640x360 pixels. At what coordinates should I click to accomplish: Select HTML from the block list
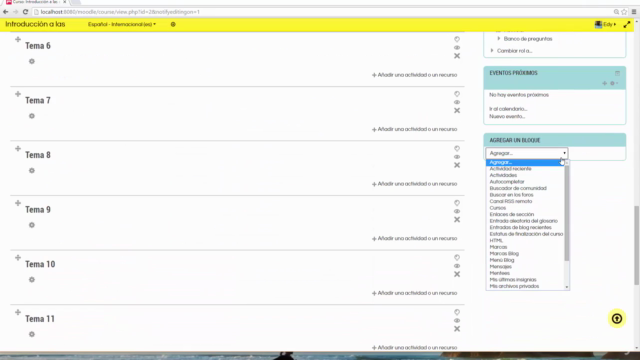[496, 240]
